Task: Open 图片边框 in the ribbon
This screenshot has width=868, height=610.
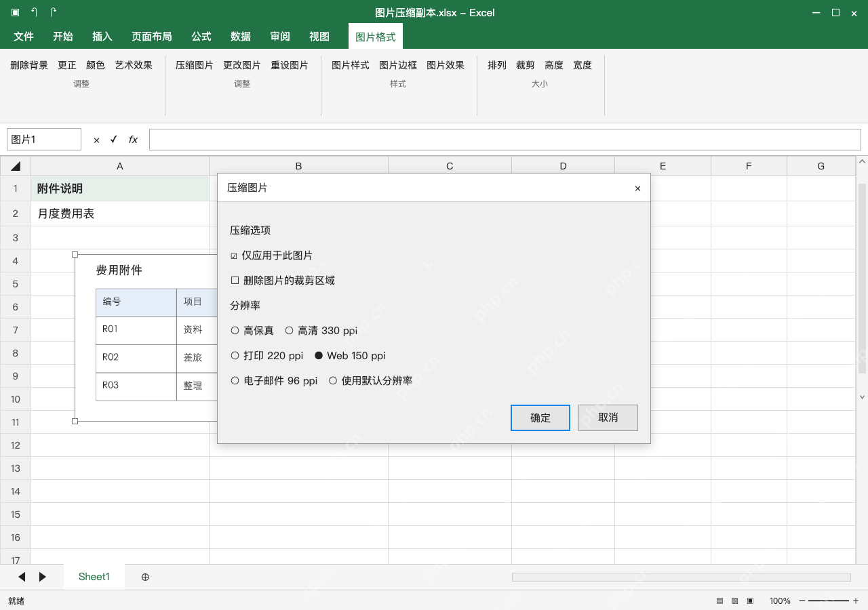Action: click(x=398, y=65)
